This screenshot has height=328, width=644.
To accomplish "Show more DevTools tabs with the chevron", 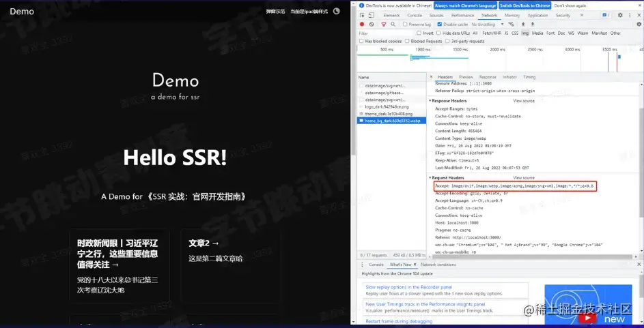I will tap(582, 15).
